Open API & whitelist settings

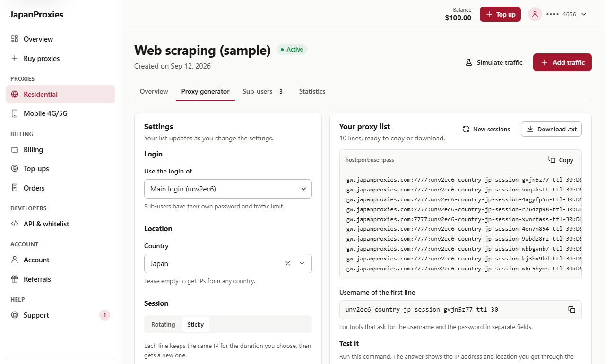(x=60, y=224)
